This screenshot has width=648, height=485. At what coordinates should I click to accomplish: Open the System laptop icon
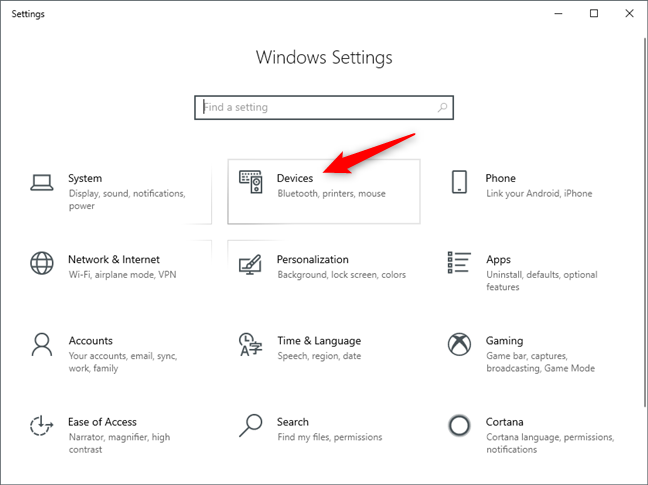pyautogui.click(x=42, y=183)
